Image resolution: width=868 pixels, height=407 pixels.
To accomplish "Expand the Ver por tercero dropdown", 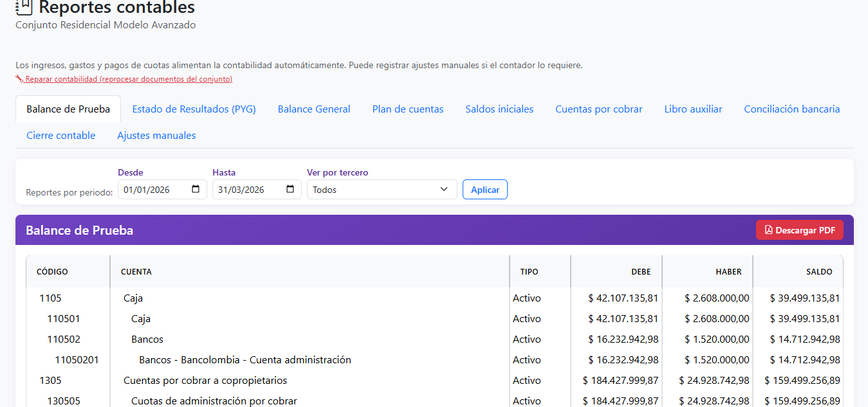I will click(382, 190).
